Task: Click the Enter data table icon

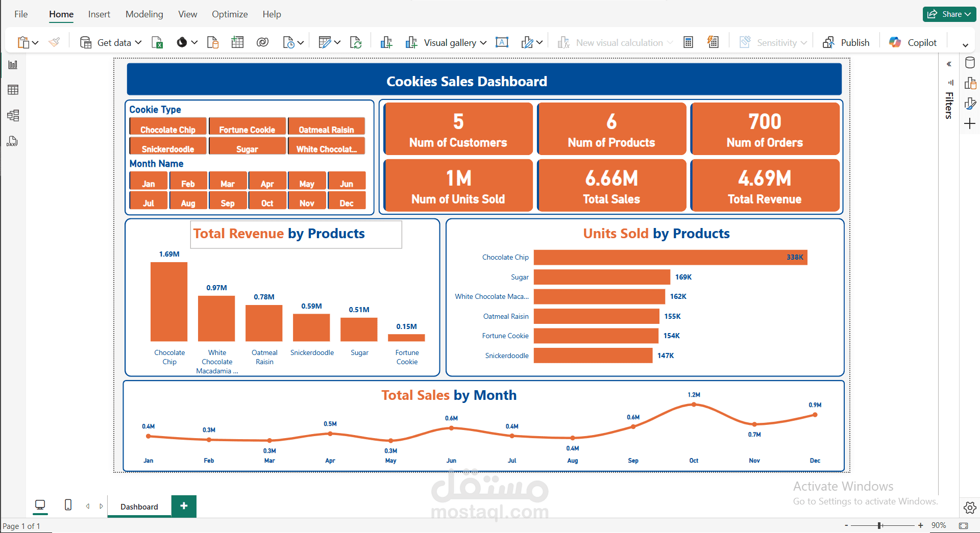Action: [x=237, y=42]
